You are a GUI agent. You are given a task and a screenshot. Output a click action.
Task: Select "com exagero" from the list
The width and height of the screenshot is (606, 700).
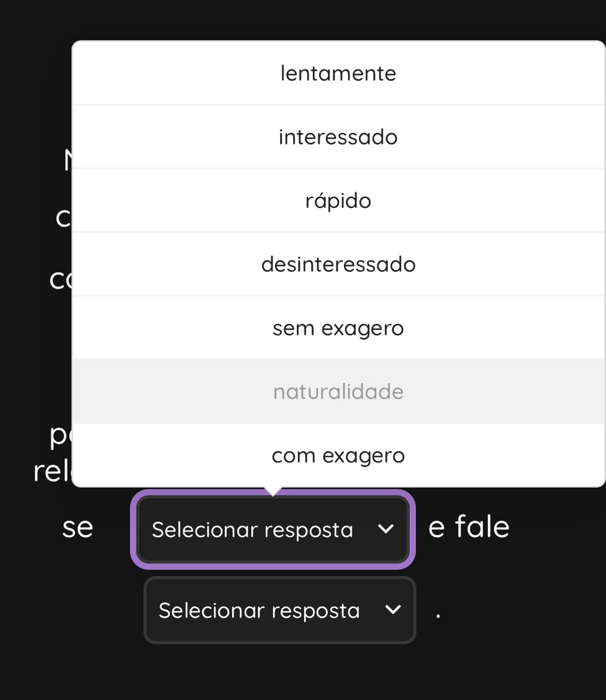338,455
